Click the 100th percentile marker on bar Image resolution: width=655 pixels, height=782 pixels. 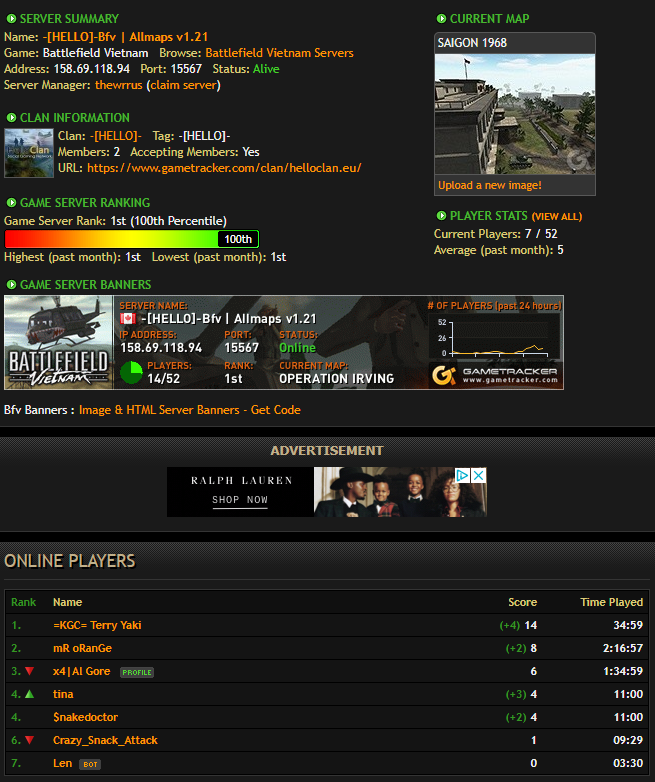pos(238,239)
